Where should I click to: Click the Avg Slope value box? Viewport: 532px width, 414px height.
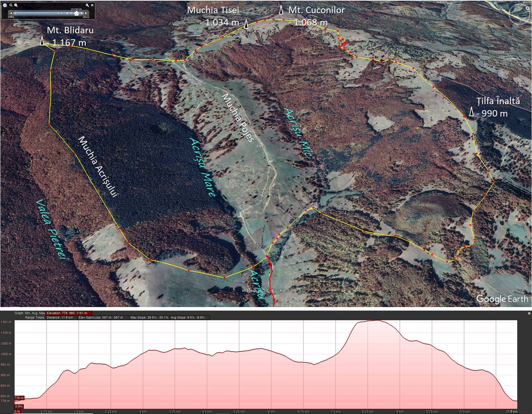(x=189, y=317)
